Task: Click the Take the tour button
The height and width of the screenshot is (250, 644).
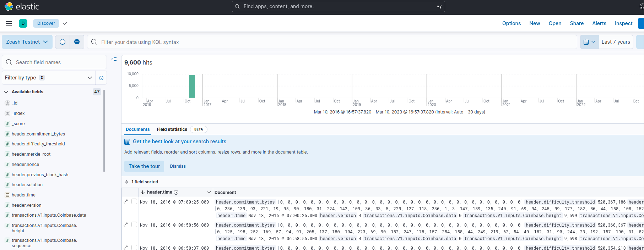Action: tap(144, 166)
